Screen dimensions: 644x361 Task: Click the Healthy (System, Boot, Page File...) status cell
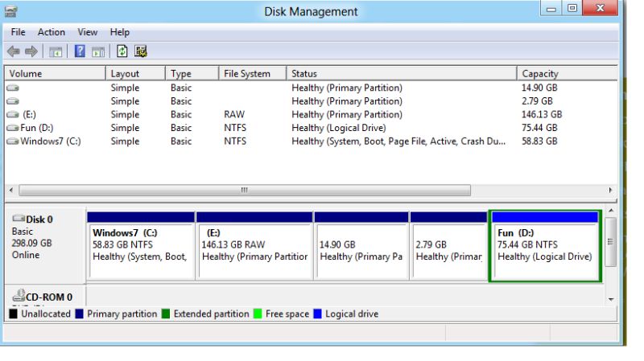click(398, 142)
